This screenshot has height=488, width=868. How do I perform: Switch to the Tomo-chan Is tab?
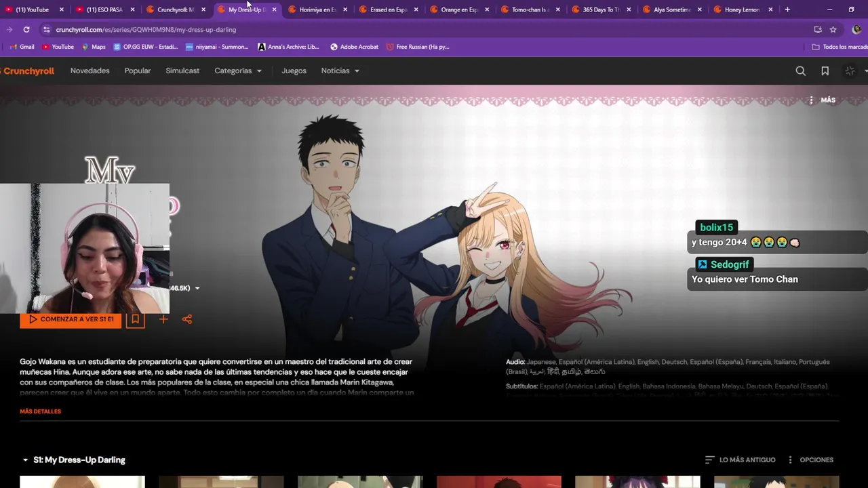click(x=530, y=9)
